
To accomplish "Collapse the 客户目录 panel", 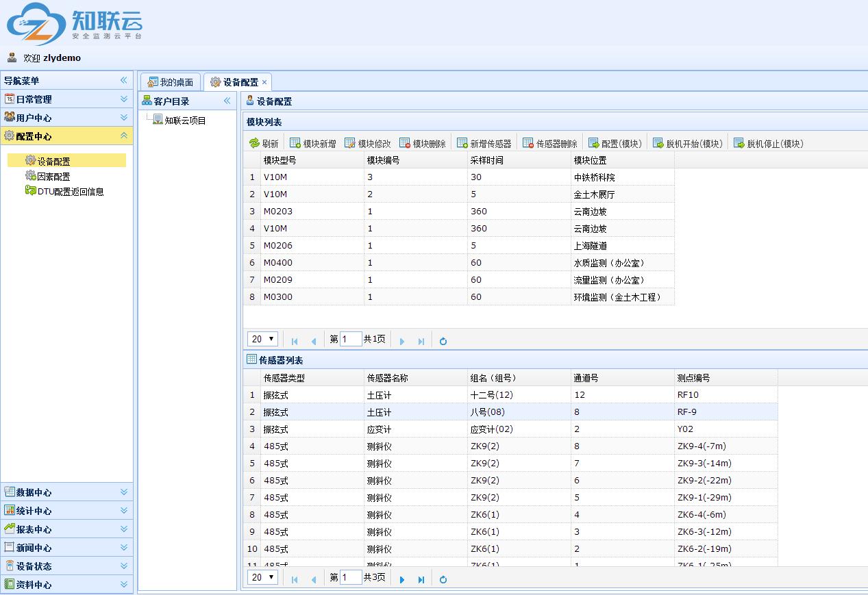I will point(227,101).
